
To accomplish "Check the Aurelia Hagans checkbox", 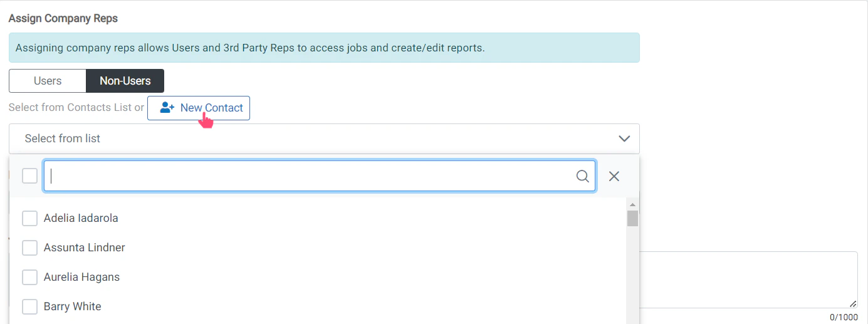I will tap(29, 277).
